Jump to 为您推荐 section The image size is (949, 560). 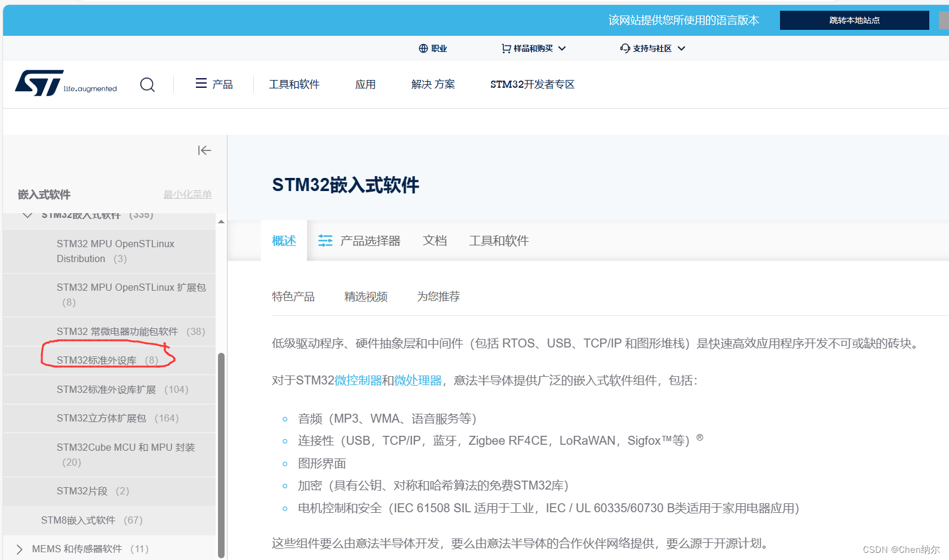tap(438, 297)
